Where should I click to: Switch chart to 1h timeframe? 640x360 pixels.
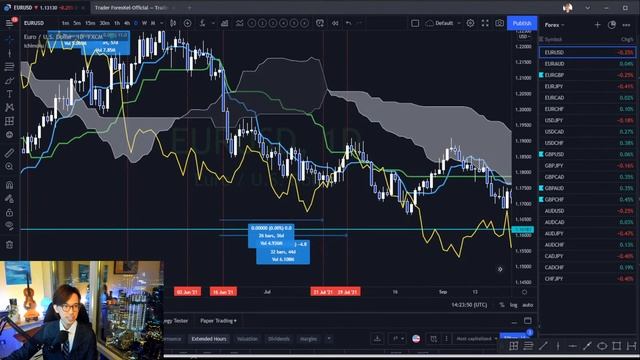(x=117, y=23)
